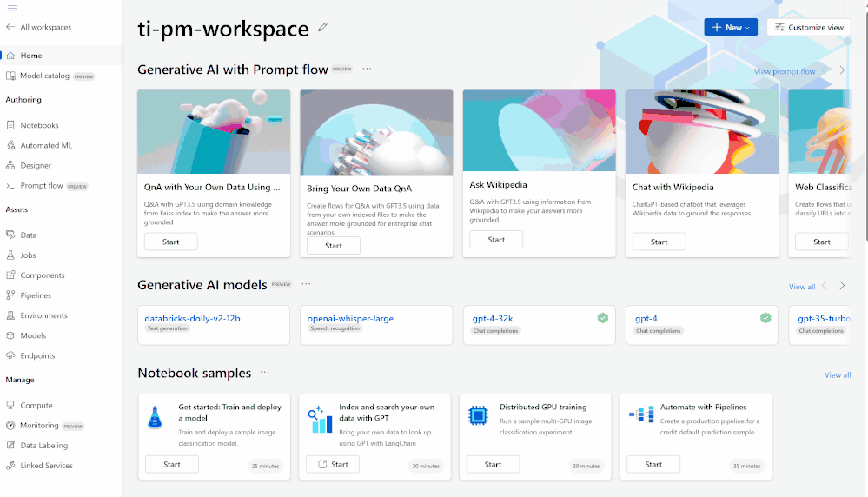The image size is (868, 497).
Task: Show next Generative AI models with right chevron
Action: pos(842,286)
